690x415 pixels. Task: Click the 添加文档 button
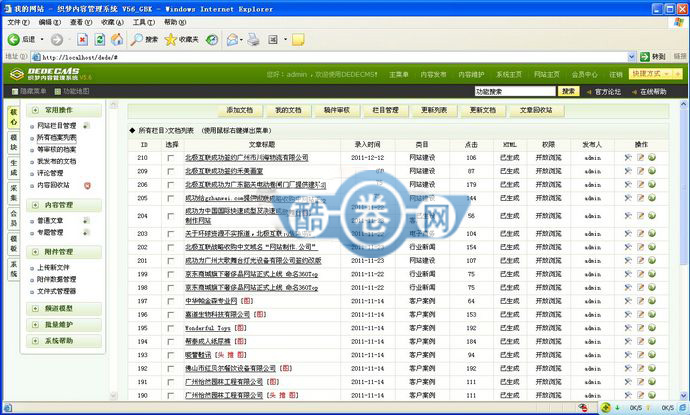(240, 110)
